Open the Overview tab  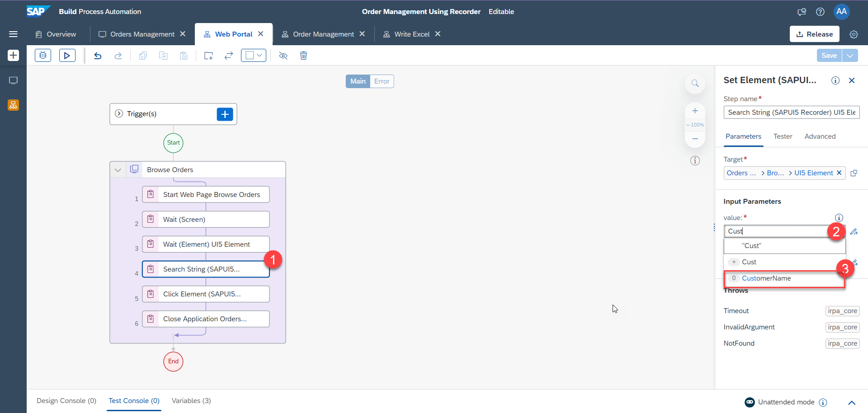coord(56,34)
